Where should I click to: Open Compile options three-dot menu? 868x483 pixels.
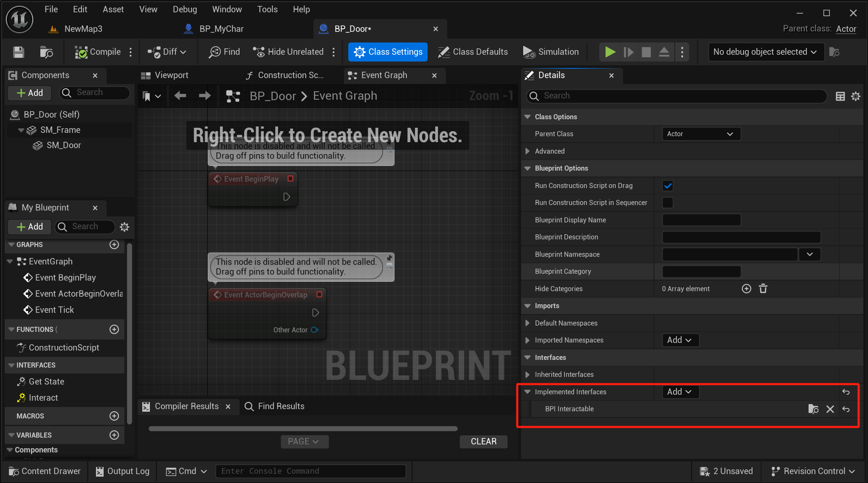131,52
